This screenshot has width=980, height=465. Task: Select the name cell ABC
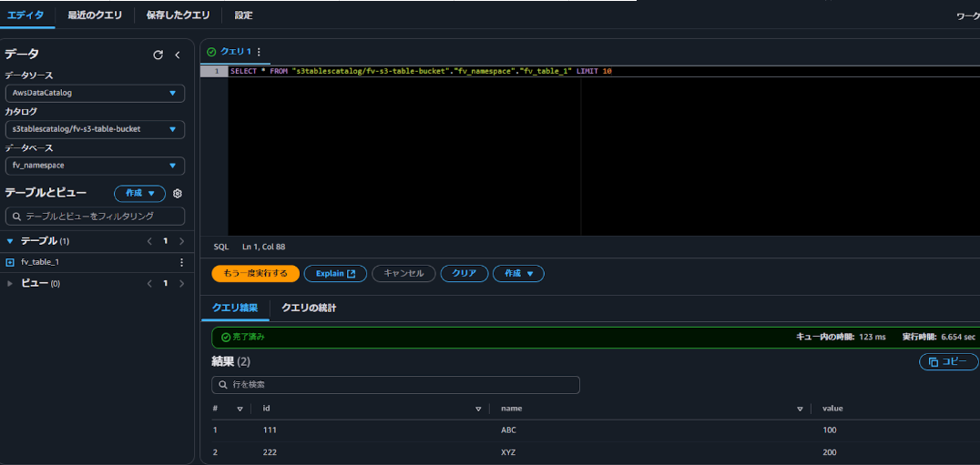coord(509,430)
